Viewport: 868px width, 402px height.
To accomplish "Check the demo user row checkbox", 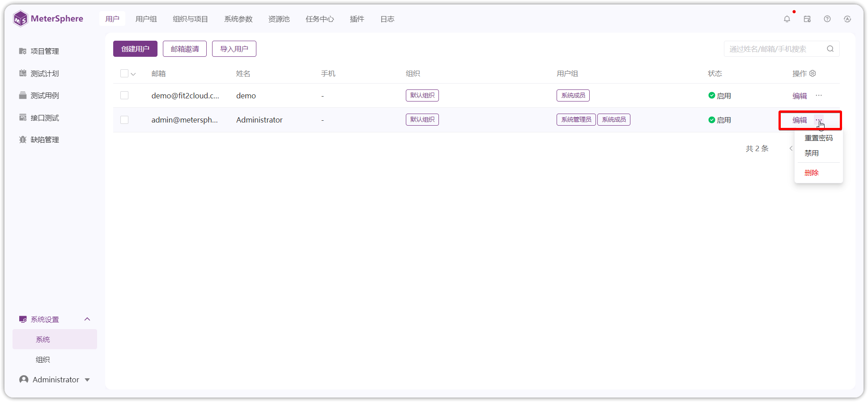I will point(124,95).
